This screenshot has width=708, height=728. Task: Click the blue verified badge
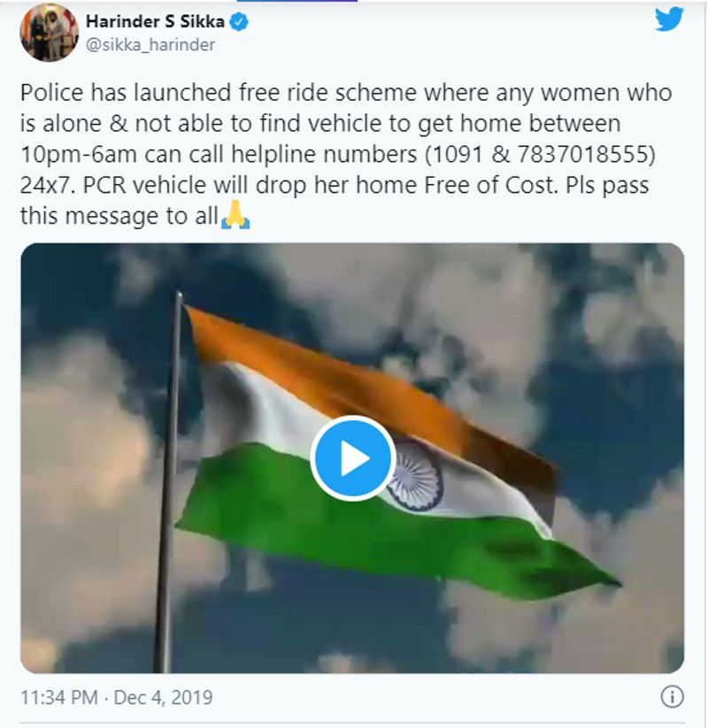(239, 21)
